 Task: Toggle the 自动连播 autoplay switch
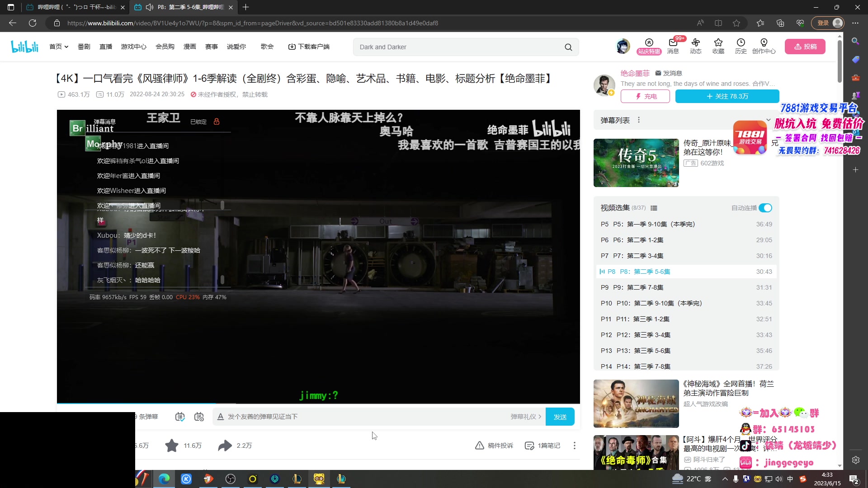[x=765, y=208]
